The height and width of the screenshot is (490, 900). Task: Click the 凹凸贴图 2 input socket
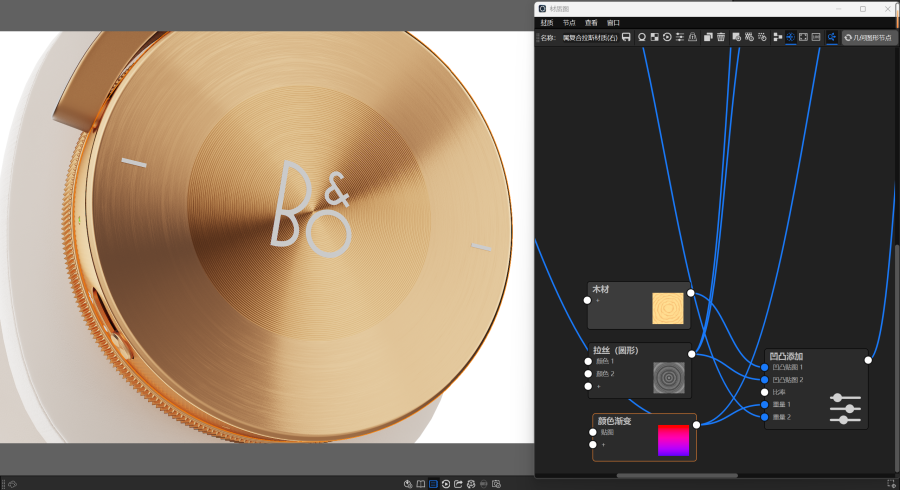point(765,380)
